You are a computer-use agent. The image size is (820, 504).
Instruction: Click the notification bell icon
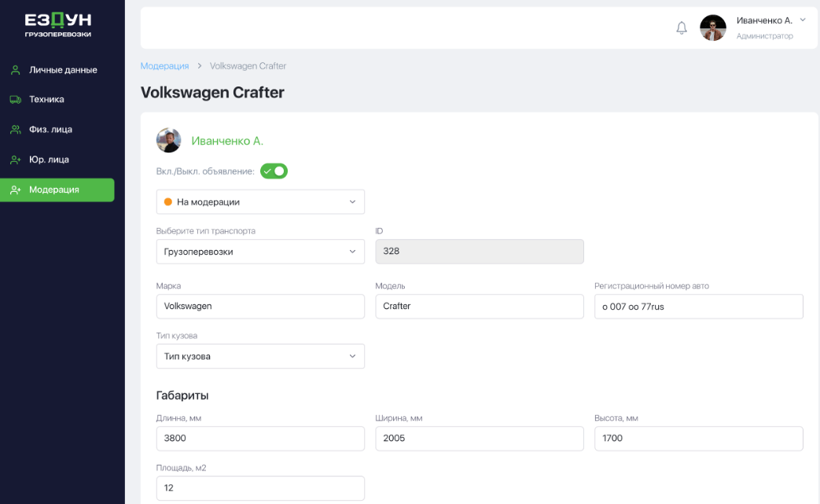click(x=682, y=28)
